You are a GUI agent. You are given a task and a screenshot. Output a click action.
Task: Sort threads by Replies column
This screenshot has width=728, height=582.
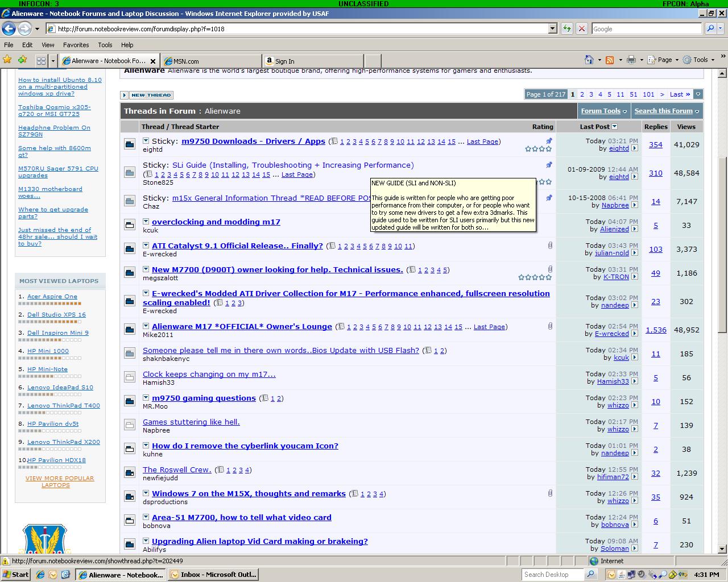pos(656,127)
